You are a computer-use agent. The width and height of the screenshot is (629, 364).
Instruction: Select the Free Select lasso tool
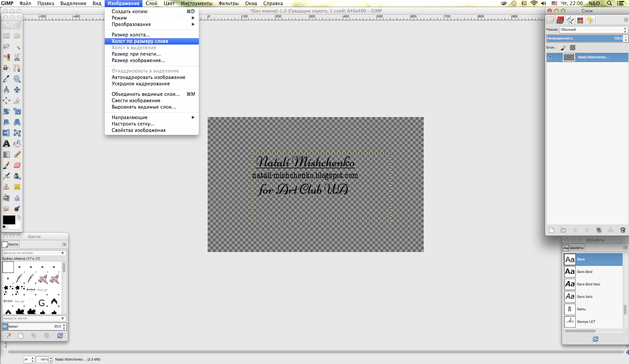click(7, 46)
